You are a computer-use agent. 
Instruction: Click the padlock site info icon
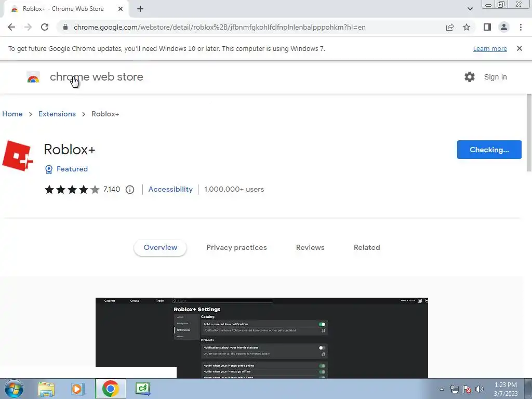coord(65,27)
